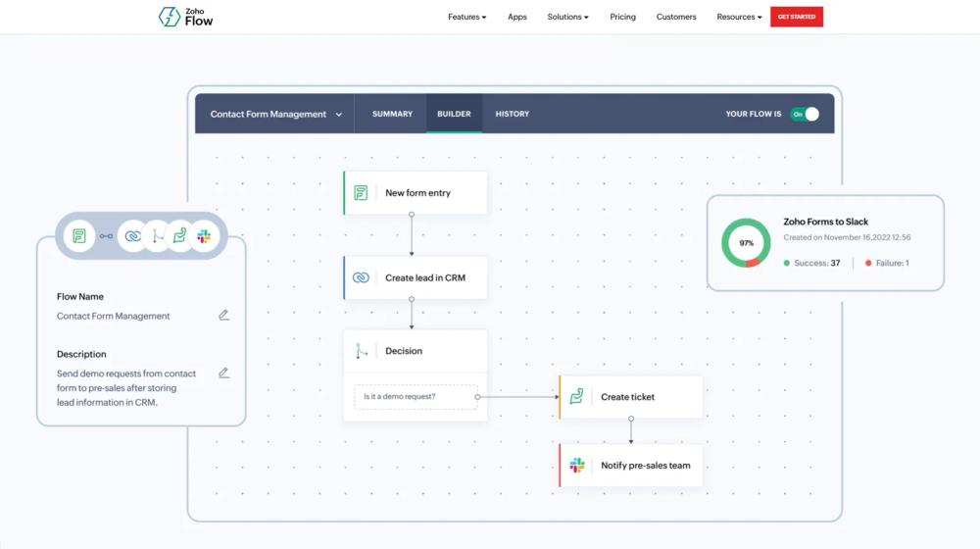
Task: Click the connector node below Create lead in CRM
Action: click(412, 299)
